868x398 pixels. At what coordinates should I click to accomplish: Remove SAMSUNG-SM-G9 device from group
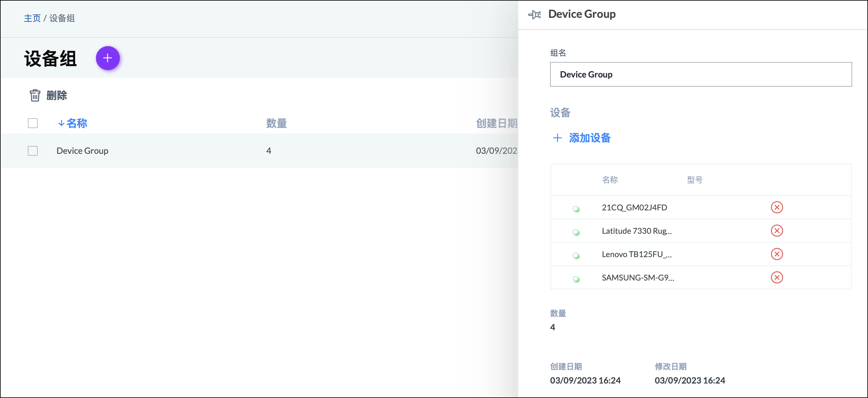776,277
